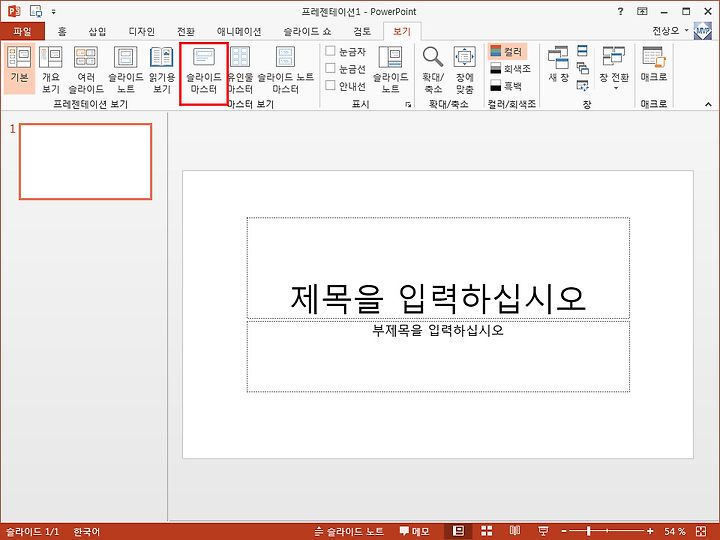720x540 pixels.
Task: Switch to 검토 review tab
Action: pyautogui.click(x=362, y=31)
